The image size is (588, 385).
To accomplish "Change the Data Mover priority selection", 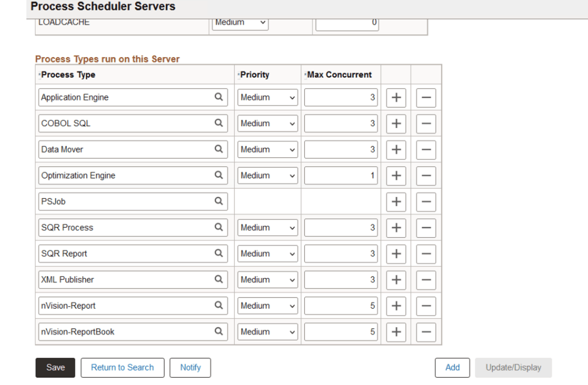I will [267, 149].
